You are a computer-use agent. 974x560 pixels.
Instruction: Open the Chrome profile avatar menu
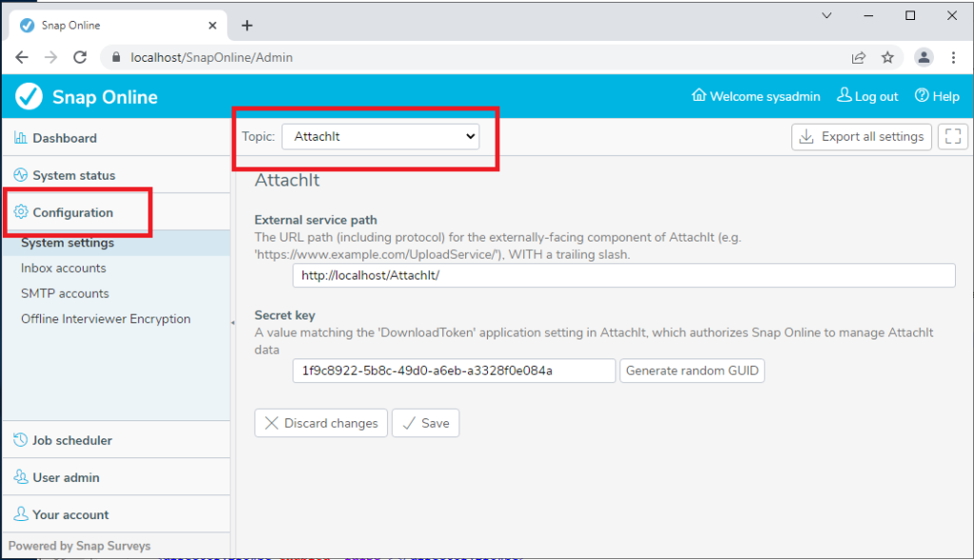pos(924,57)
